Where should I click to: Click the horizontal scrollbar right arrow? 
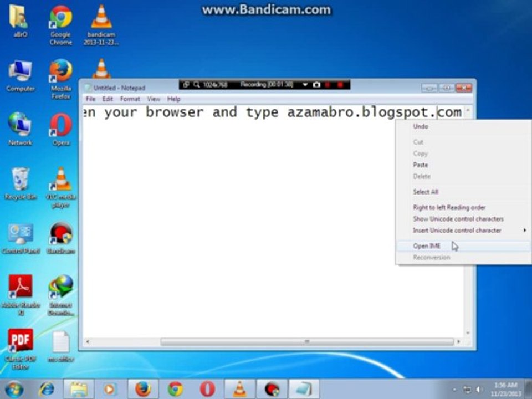coord(459,342)
